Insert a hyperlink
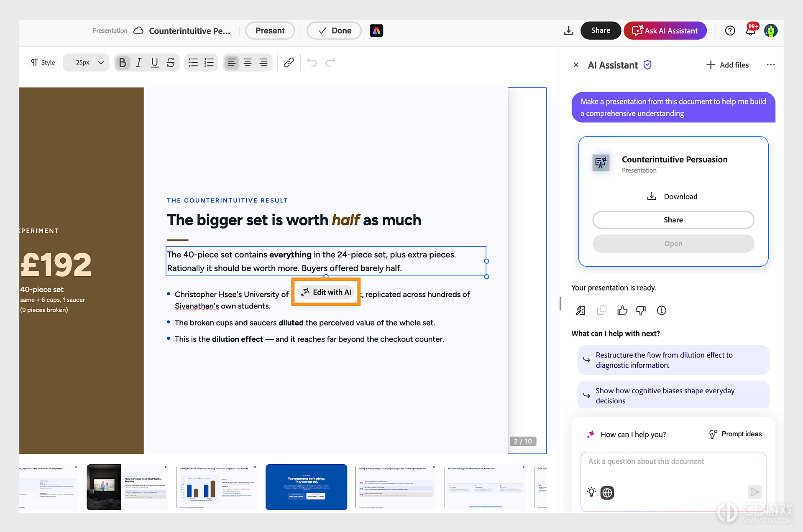 289,63
